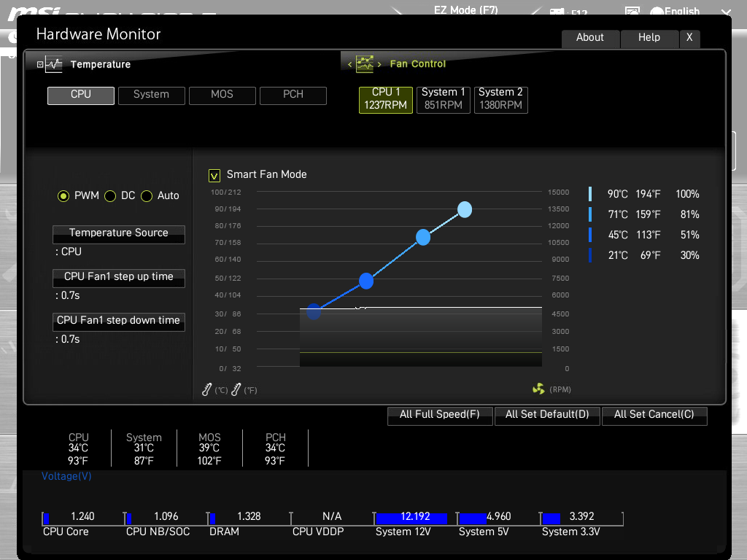
Task: Click the 21°C fan curve point
Action: (314, 311)
